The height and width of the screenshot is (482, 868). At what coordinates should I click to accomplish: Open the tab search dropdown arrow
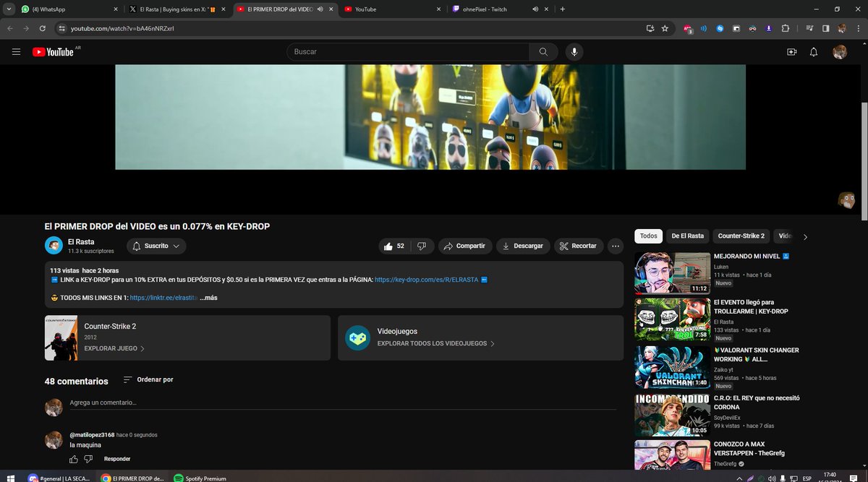click(7, 9)
